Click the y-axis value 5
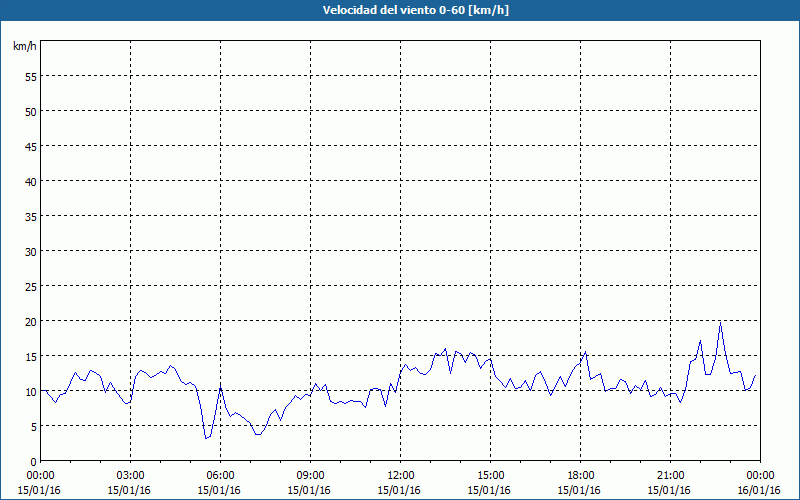 point(34,427)
